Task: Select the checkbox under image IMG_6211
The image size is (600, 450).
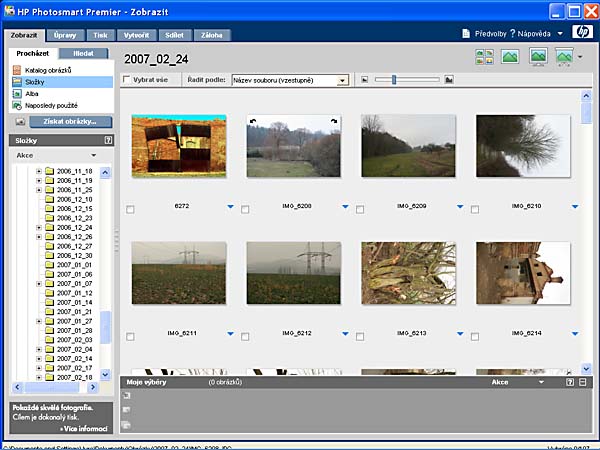Action: coord(131,336)
